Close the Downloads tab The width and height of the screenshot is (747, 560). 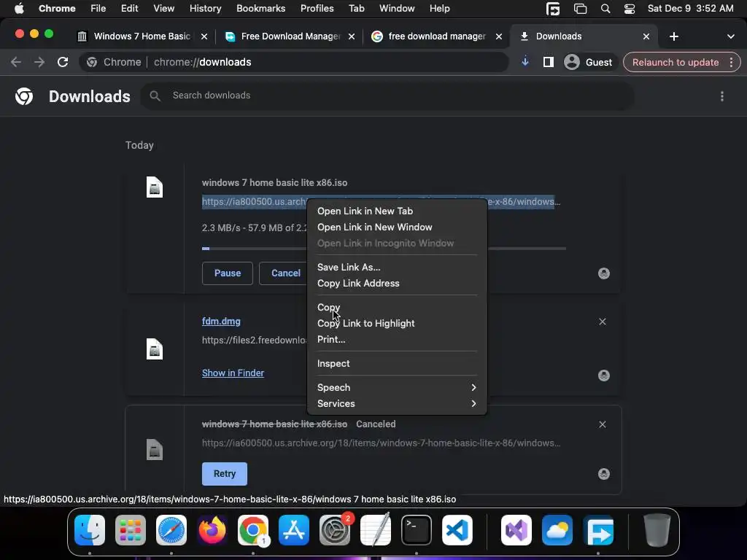[x=646, y=36]
